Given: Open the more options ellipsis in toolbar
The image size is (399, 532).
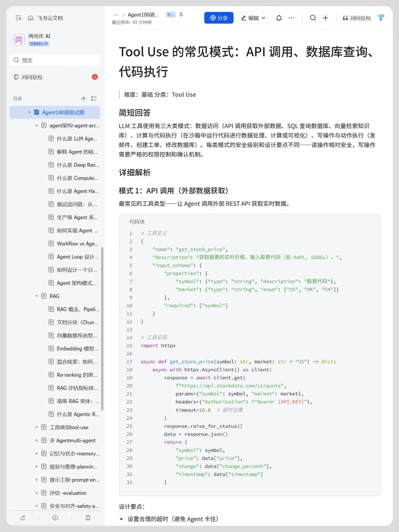Looking at the screenshot, I should point(291,18).
